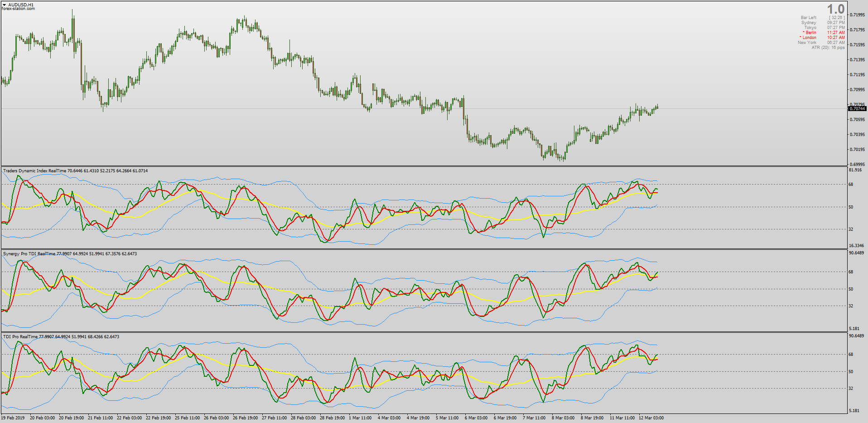The width and height of the screenshot is (868, 423).
Task: Click the 8 Mar 19:00 time label
Action: tap(592, 418)
